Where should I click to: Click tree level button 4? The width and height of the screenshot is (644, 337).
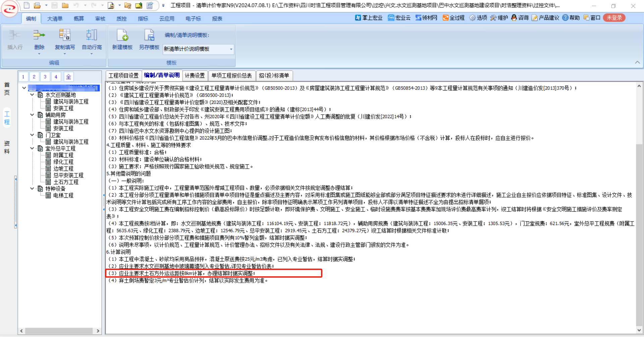click(56, 77)
